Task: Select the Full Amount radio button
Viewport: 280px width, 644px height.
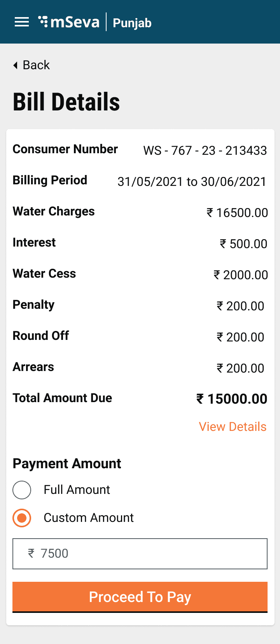Action: click(22, 490)
